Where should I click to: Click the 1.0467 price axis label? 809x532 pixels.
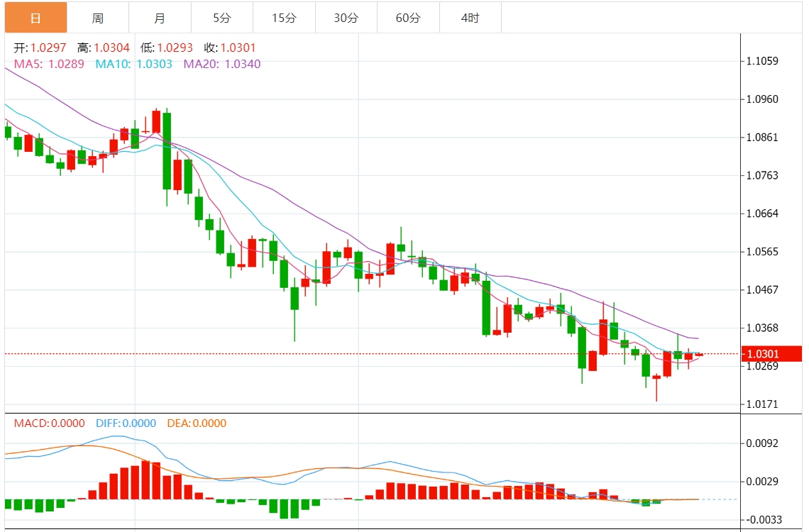coord(762,289)
